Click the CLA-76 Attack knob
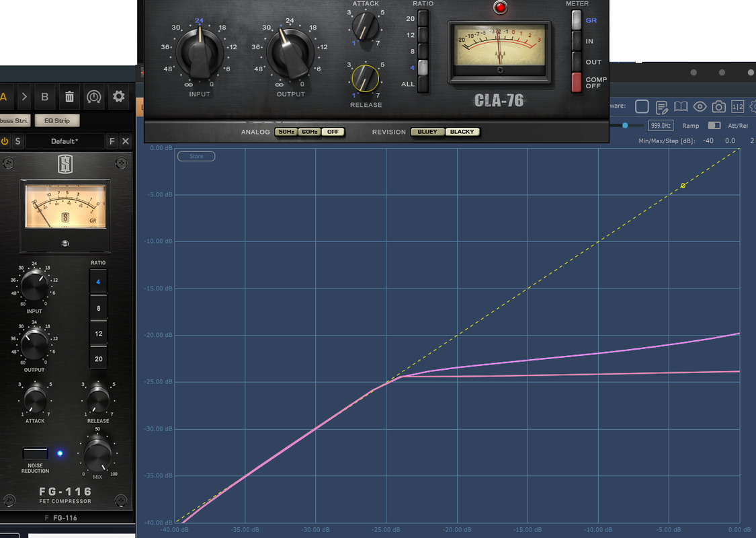The height and width of the screenshot is (538, 756). click(366, 26)
